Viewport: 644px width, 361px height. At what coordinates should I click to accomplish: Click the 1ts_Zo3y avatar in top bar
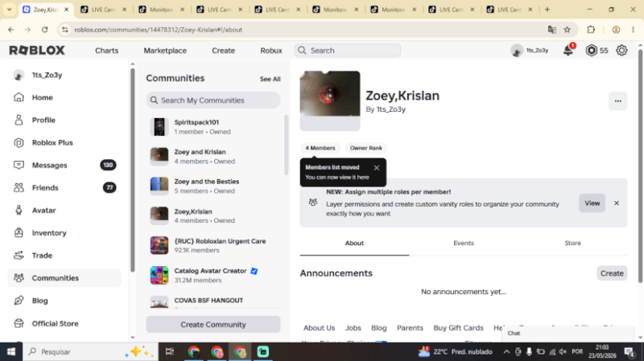point(517,51)
